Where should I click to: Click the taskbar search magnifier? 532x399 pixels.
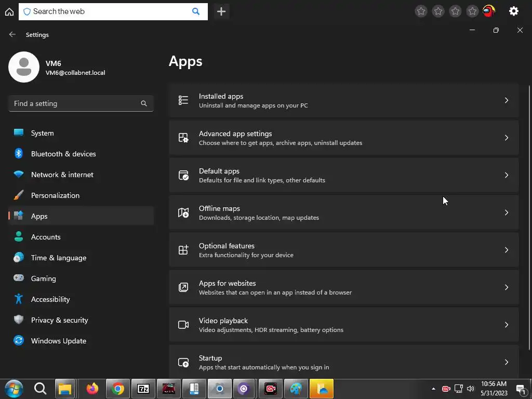pos(40,389)
